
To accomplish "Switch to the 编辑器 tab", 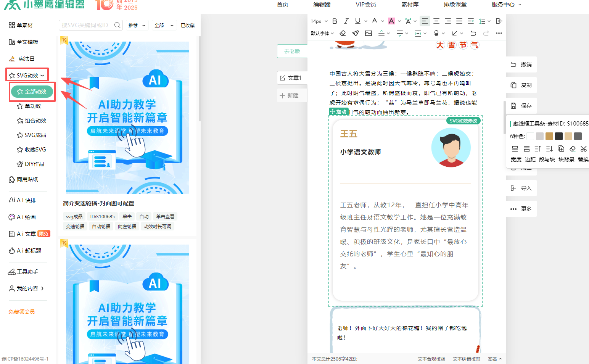I will pos(322,5).
